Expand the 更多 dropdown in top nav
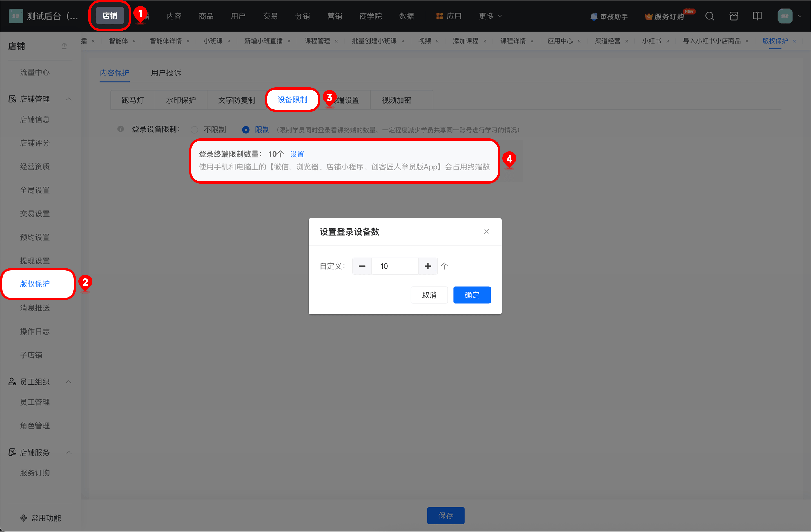Image resolution: width=811 pixels, height=532 pixels. 490,16
